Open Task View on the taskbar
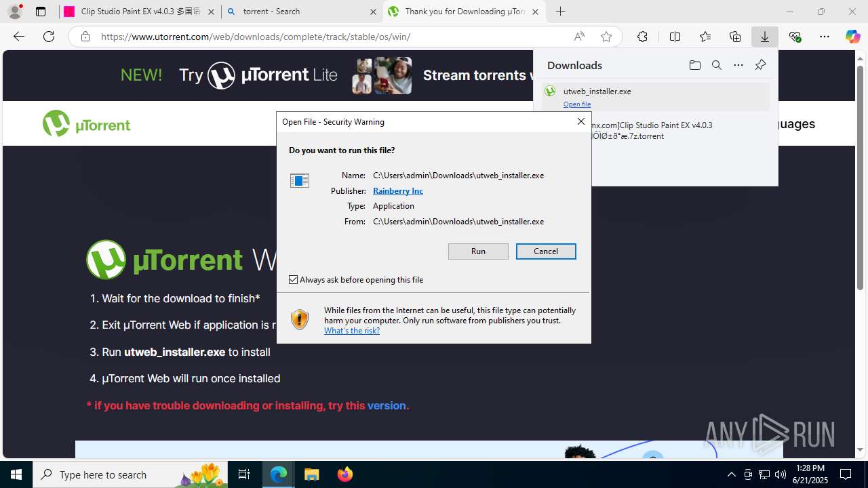 [x=244, y=474]
